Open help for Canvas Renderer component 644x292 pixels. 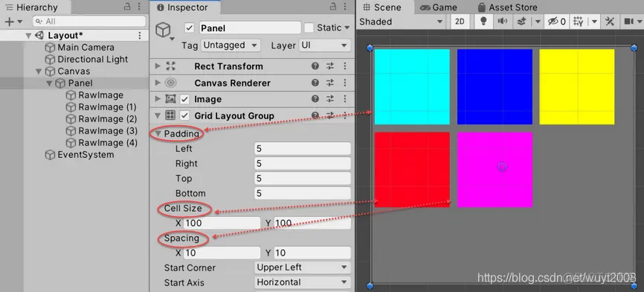coord(315,83)
